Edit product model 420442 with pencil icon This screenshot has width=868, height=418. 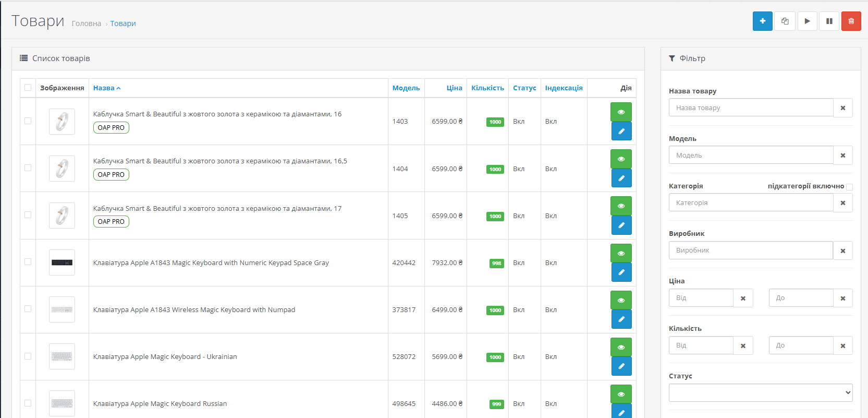(621, 272)
